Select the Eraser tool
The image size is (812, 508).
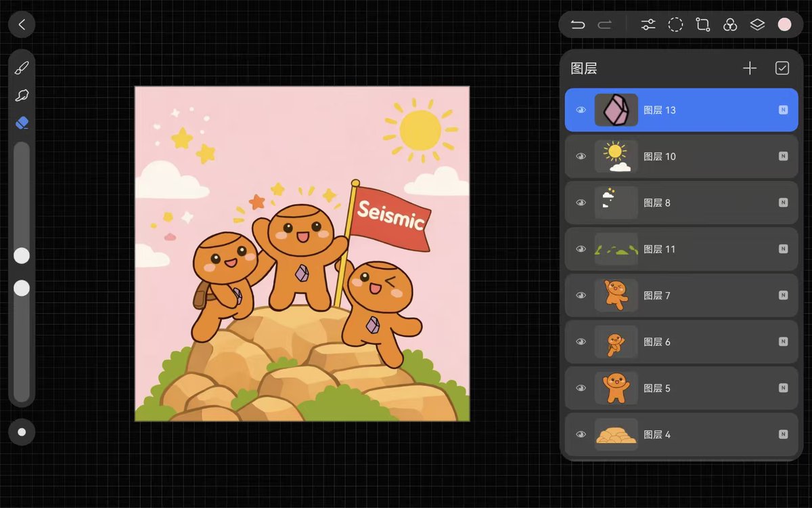(22, 123)
